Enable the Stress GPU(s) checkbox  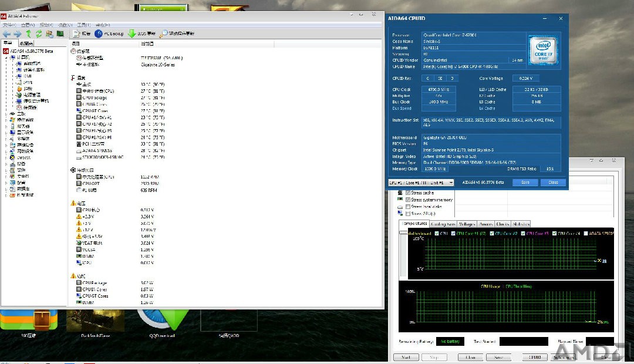coord(408,214)
